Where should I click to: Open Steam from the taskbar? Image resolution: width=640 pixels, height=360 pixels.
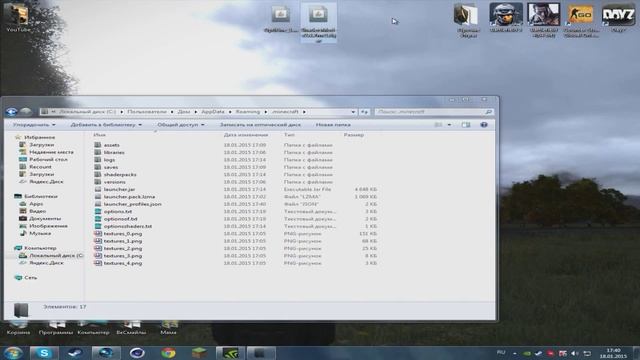click(x=75, y=353)
